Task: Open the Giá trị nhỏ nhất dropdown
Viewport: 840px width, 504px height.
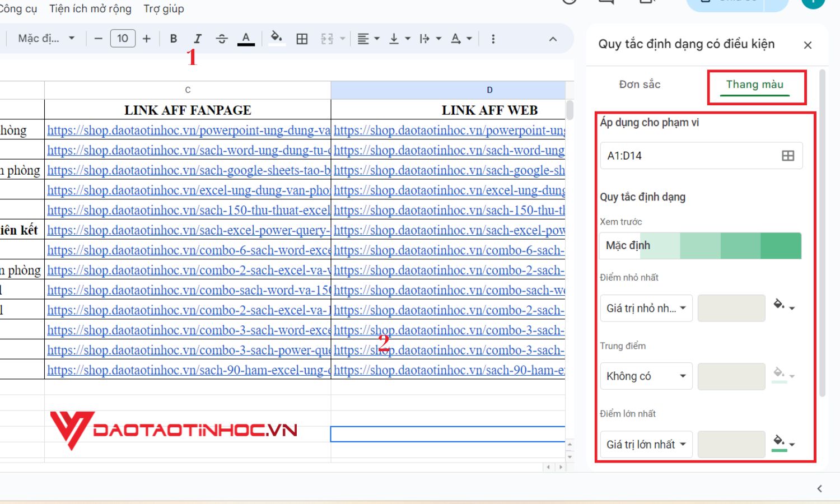Action: point(646,308)
